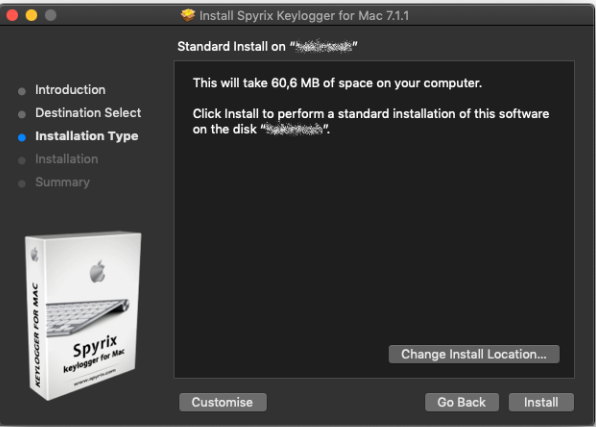Click the "This will take 60,6 MB" text
This screenshot has width=596, height=427.
[337, 83]
